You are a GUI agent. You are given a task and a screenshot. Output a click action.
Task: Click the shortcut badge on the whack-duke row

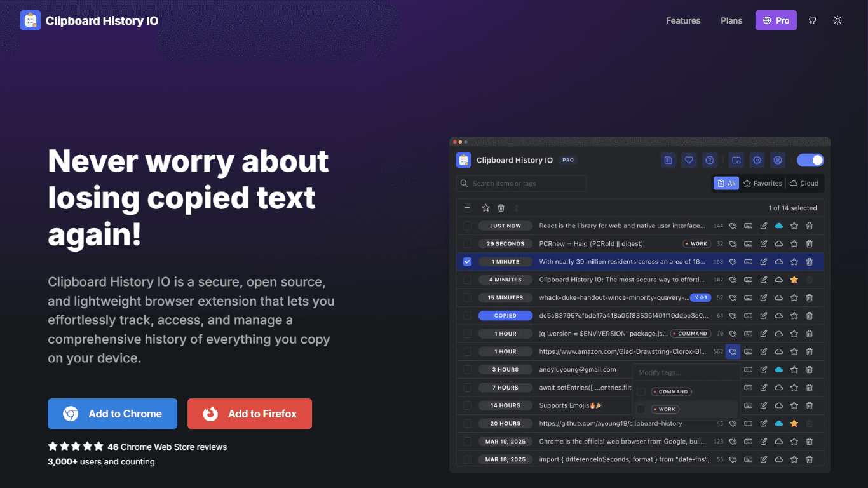click(x=700, y=297)
